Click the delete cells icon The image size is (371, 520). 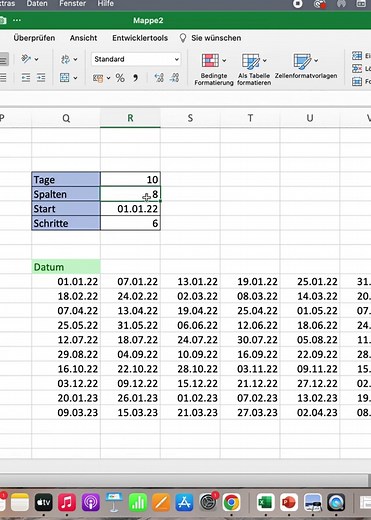coord(357,69)
